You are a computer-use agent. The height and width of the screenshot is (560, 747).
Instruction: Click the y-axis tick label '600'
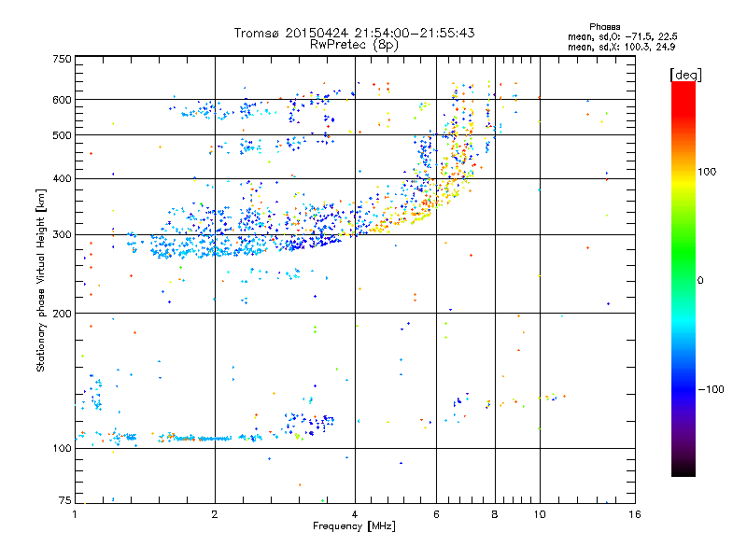pyautogui.click(x=62, y=100)
